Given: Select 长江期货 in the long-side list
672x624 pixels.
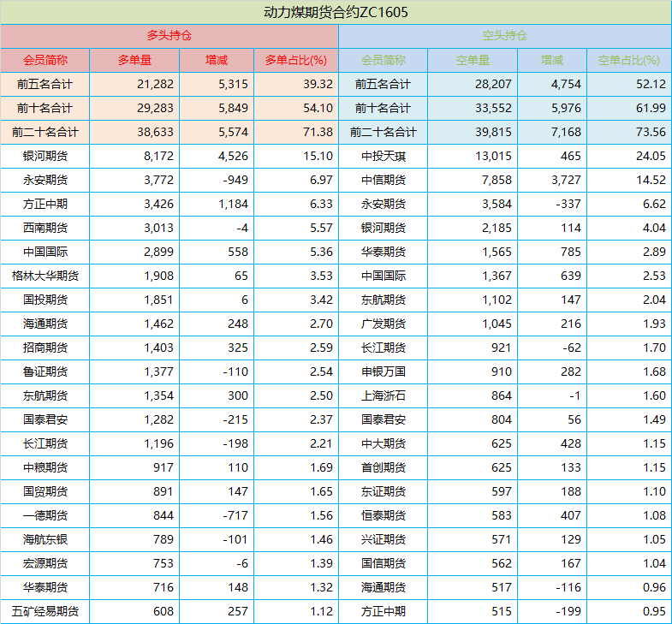Looking at the screenshot, I should click(45, 444).
